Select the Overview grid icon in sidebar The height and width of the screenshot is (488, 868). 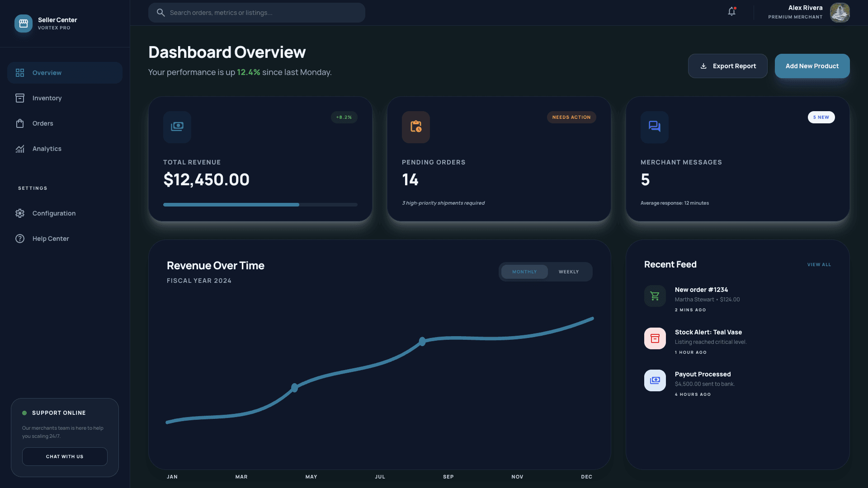[x=20, y=72]
